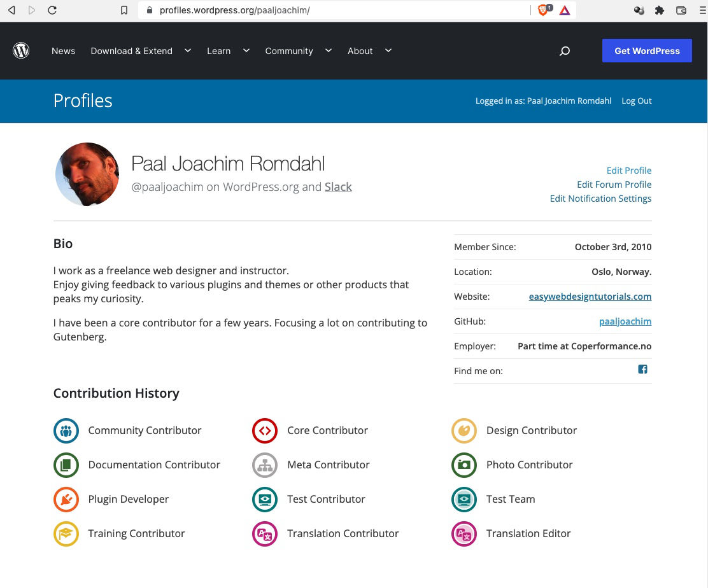708x588 pixels.
Task: Expand the About submenu chevron
Action: [x=388, y=50]
